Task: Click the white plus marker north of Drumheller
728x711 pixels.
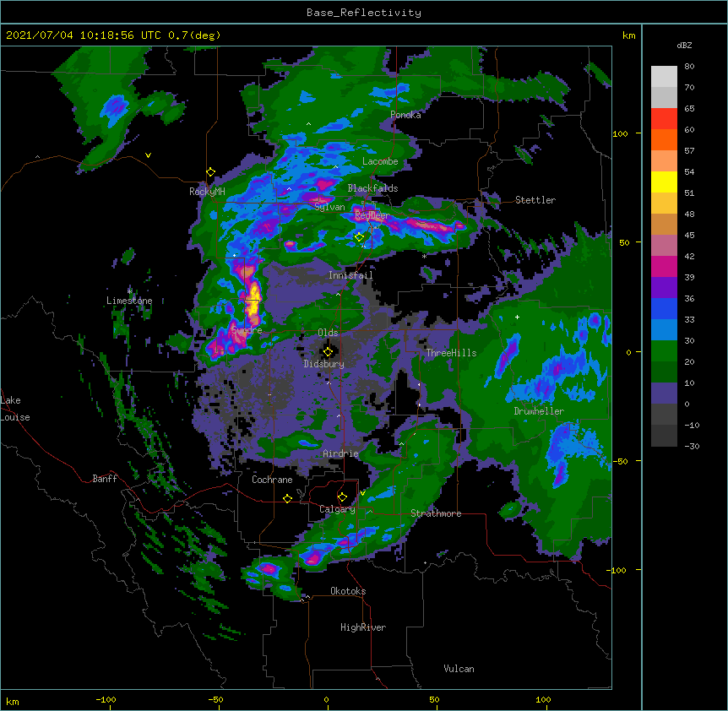Action: pyautogui.click(x=517, y=317)
